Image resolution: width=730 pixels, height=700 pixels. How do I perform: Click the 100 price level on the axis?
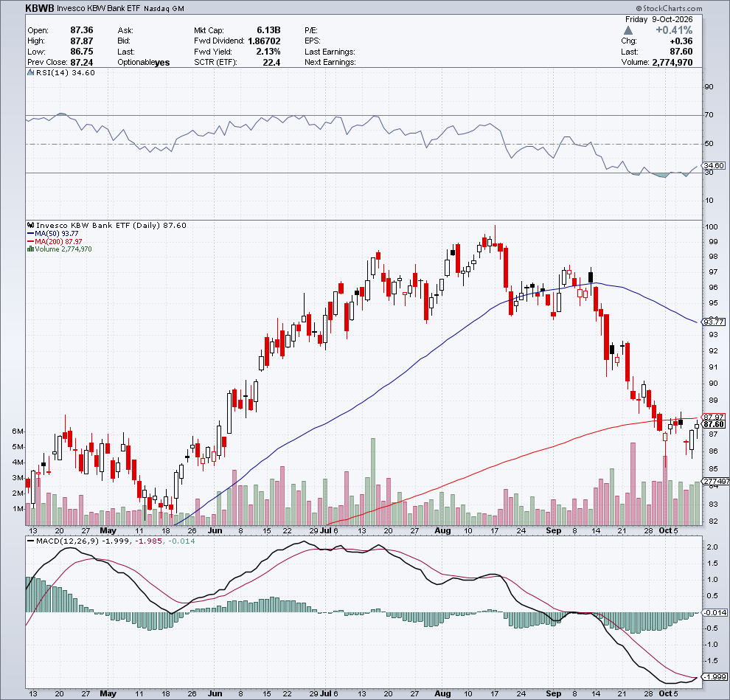click(712, 226)
